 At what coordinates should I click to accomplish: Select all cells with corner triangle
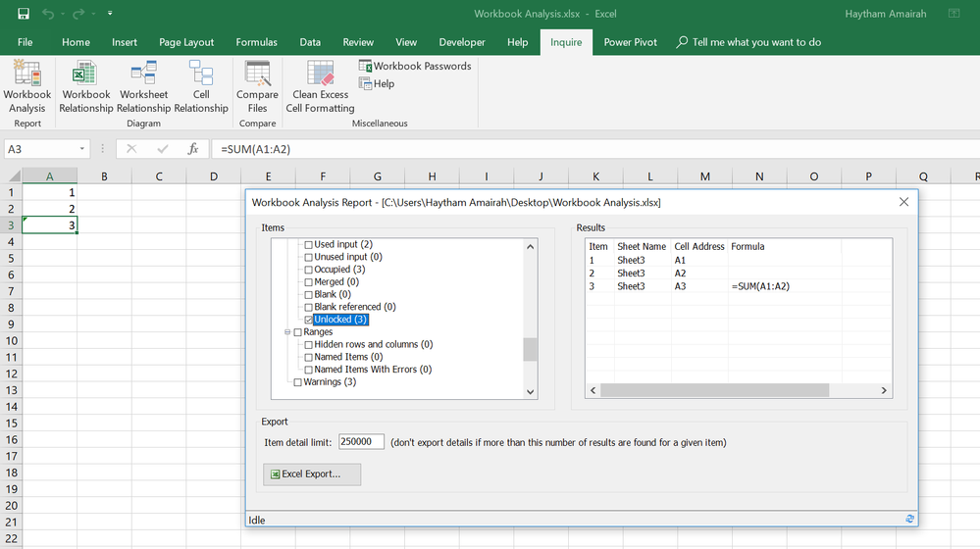pos(13,176)
